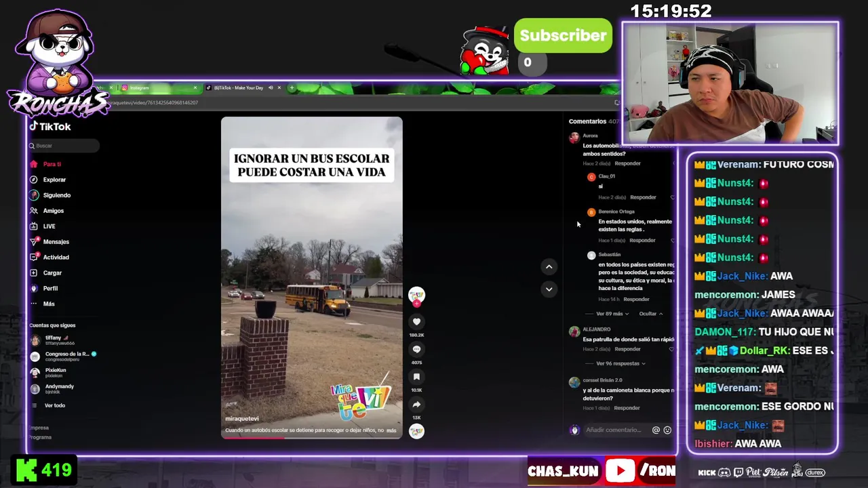The height and width of the screenshot is (488, 868).
Task: Open the Explorar page
Action: 47,180
